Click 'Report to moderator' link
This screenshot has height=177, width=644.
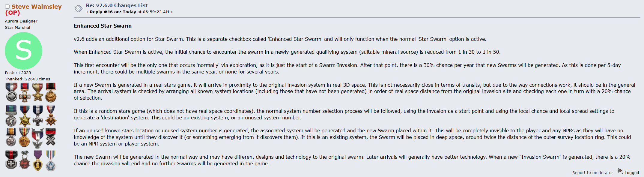592,172
